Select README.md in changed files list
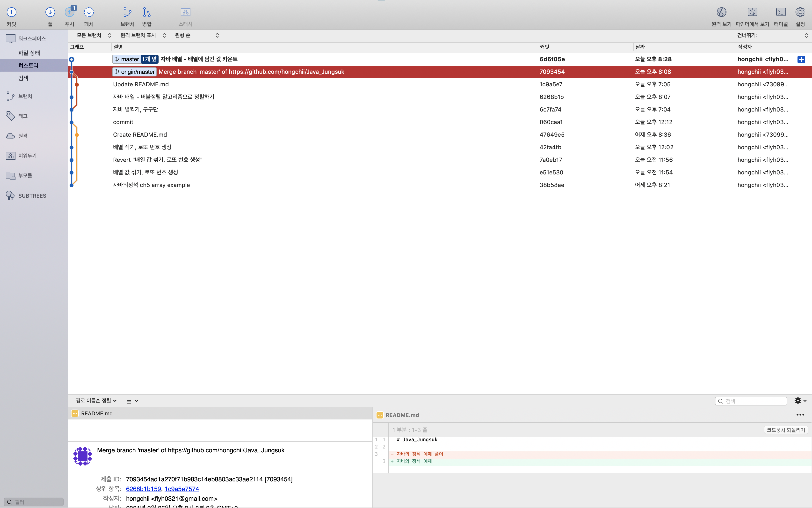Viewport: 812px width, 508px height. 220,414
